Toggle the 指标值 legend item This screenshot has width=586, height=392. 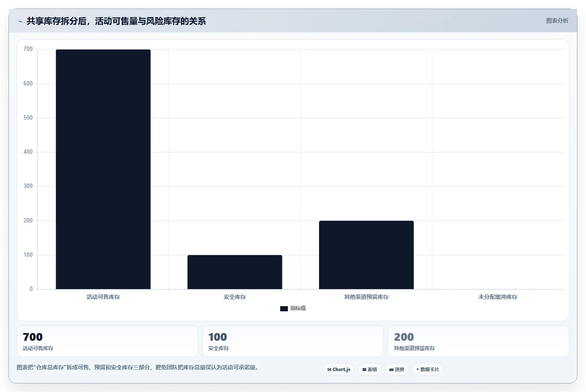click(x=293, y=308)
